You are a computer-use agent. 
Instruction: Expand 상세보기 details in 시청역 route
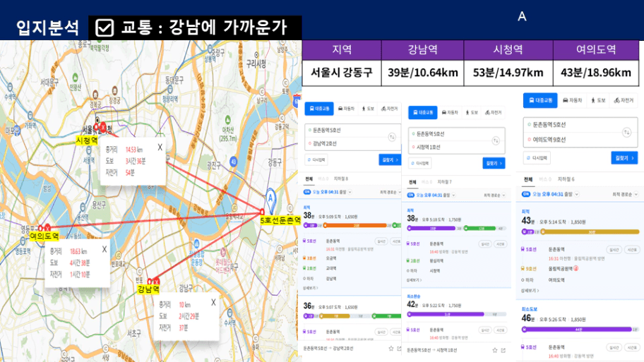pos(415,280)
